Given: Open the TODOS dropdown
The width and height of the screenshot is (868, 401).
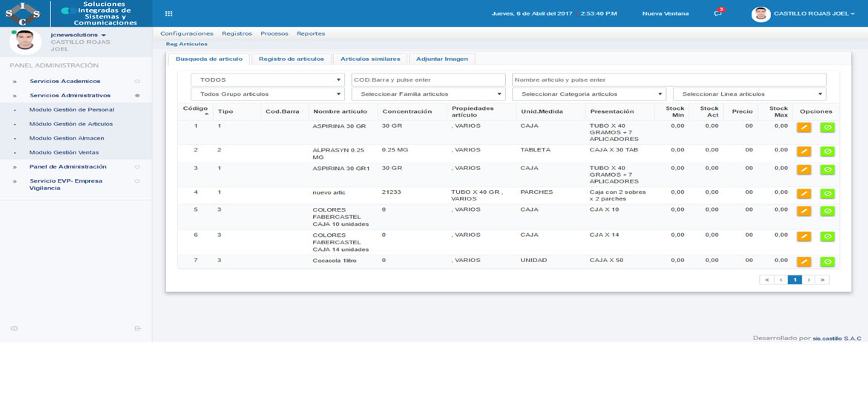Looking at the screenshot, I should 268,79.
